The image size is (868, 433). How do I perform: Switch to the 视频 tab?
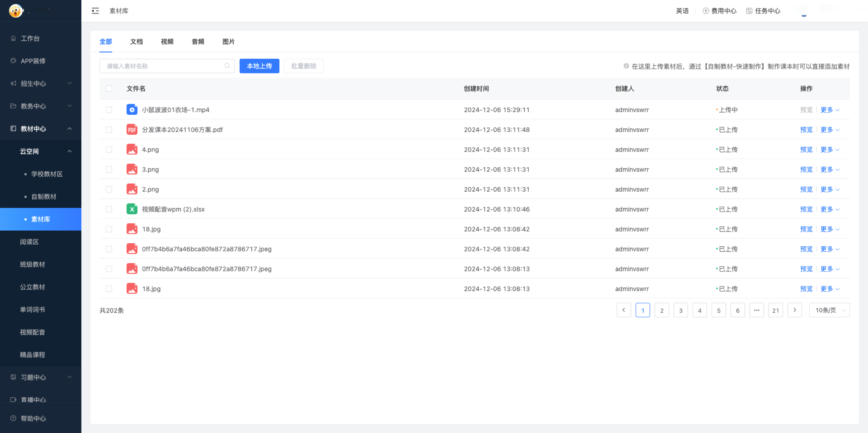(167, 41)
